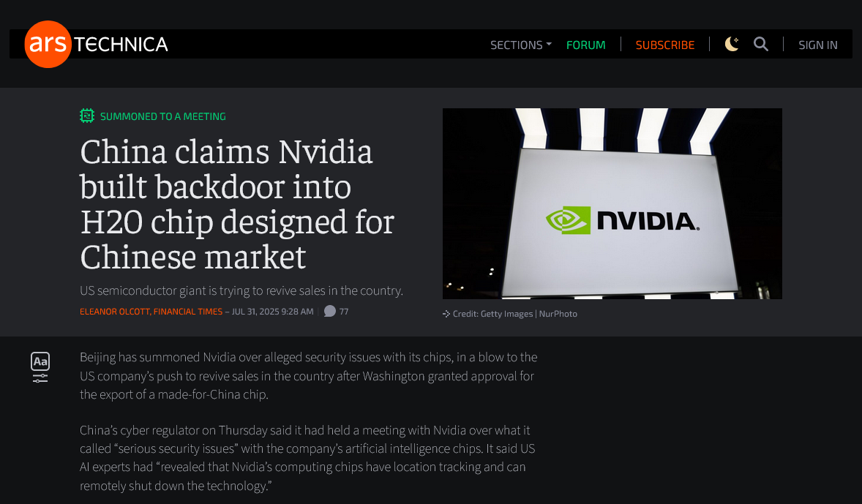Click the Subscribe link

pyautogui.click(x=664, y=45)
